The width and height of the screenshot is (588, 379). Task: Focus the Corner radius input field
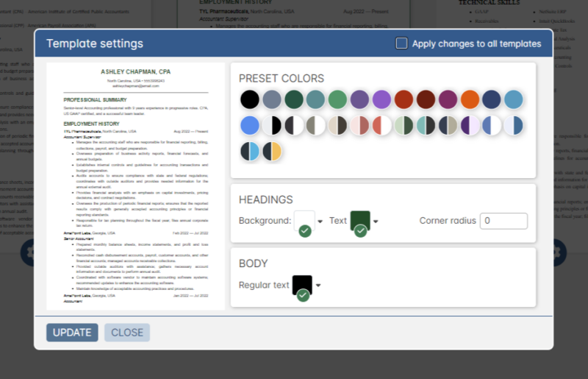click(503, 221)
